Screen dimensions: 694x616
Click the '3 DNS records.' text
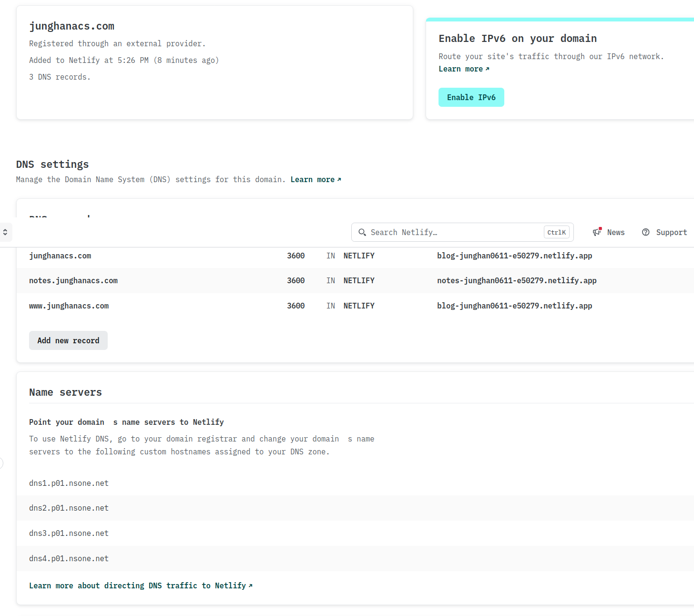60,77
